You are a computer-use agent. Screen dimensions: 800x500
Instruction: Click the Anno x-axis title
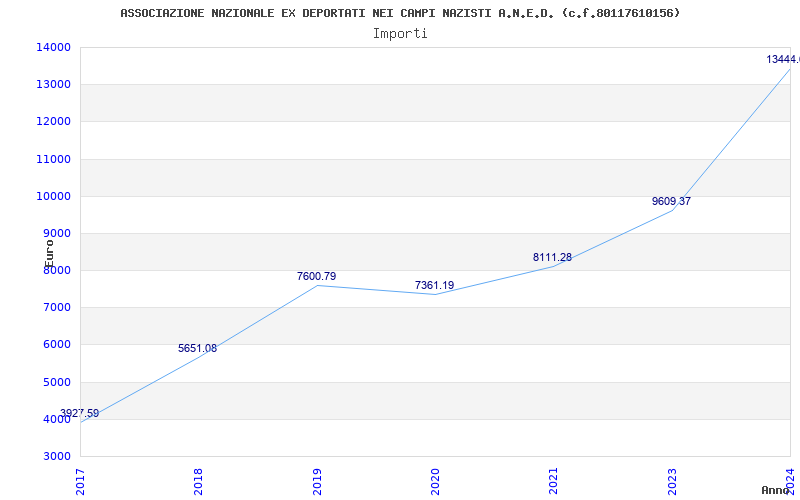(777, 490)
